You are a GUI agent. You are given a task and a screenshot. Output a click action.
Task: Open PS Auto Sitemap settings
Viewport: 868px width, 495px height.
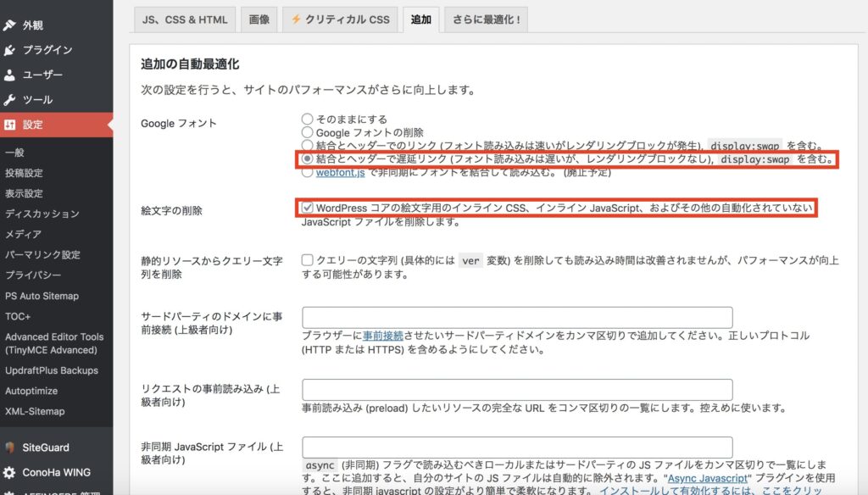click(42, 296)
